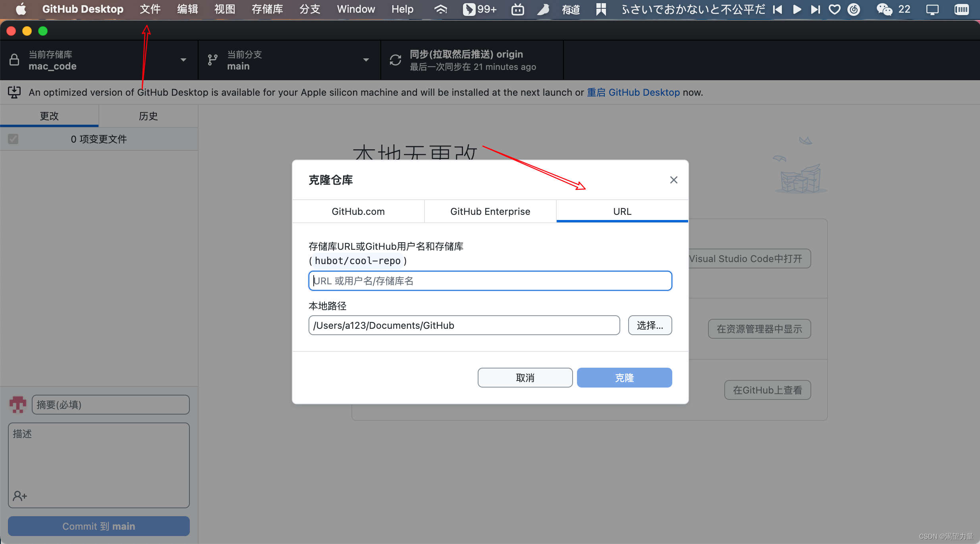Switch to the 历史 tab
This screenshot has height=544, width=980.
[149, 116]
